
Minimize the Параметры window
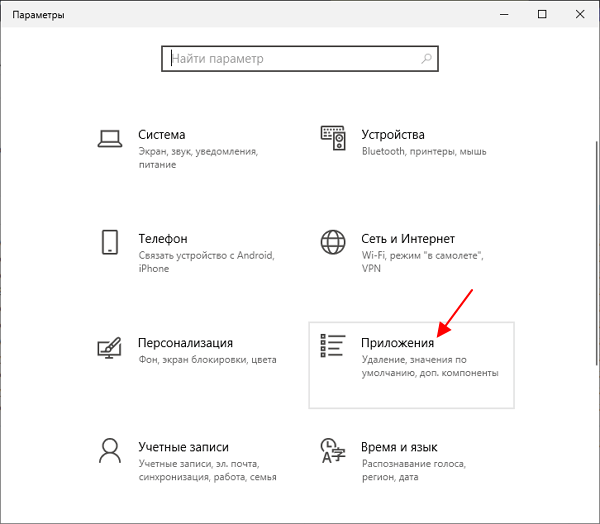pyautogui.click(x=504, y=15)
